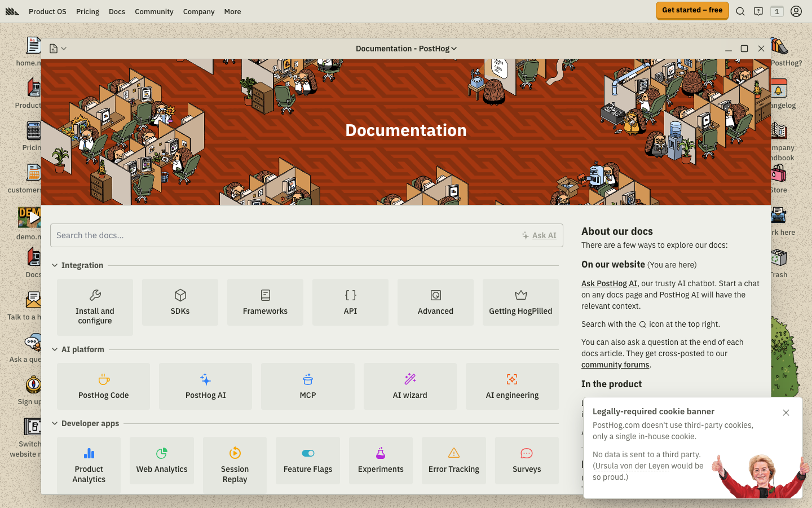This screenshot has height=508, width=812.
Task: Follow the Ask PostHog AI link
Action: pyautogui.click(x=609, y=283)
